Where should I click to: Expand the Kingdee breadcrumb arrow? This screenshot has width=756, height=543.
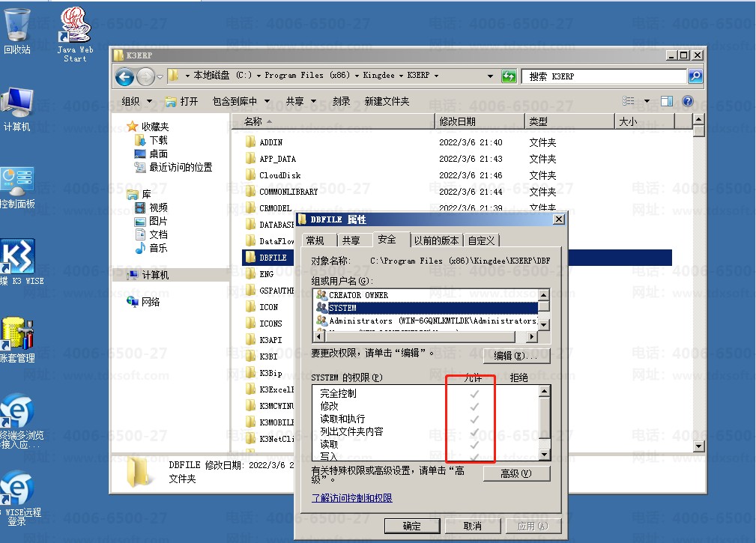400,76
